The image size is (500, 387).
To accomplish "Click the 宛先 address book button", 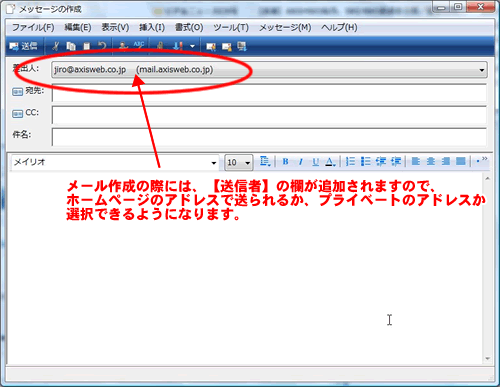I will [17, 91].
